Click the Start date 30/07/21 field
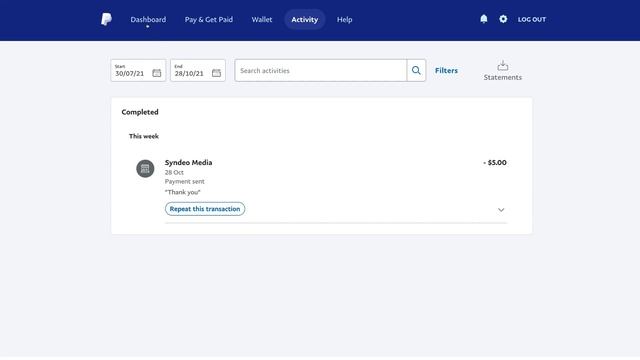The height and width of the screenshot is (360, 640). 138,71
